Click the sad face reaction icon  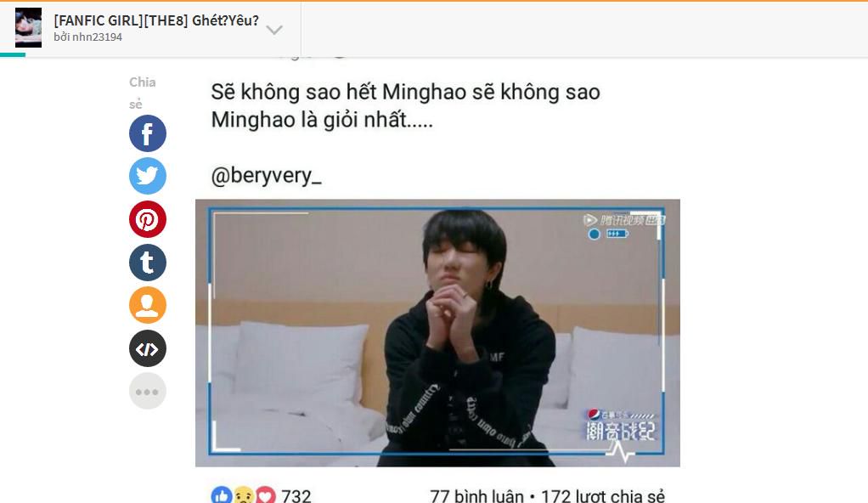244,496
